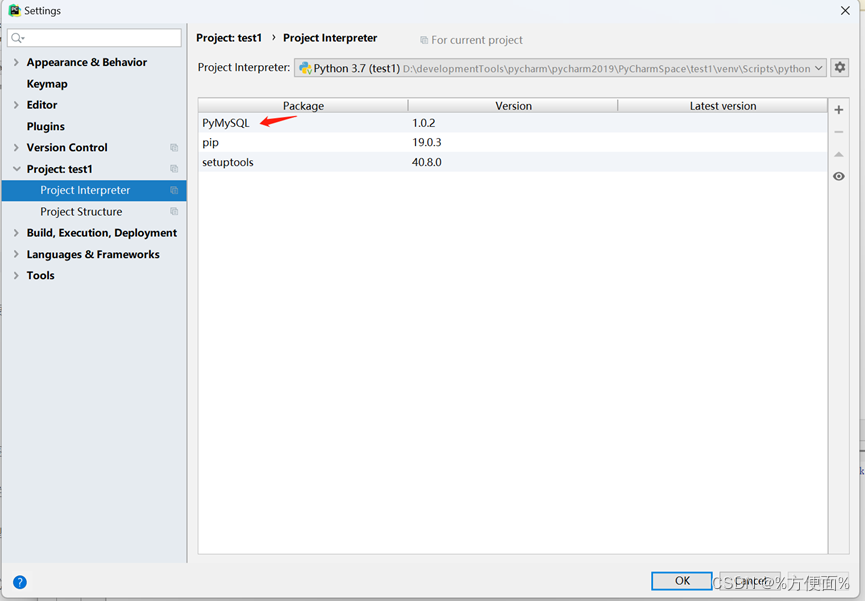Click the Python interpreter logo icon

coord(305,68)
